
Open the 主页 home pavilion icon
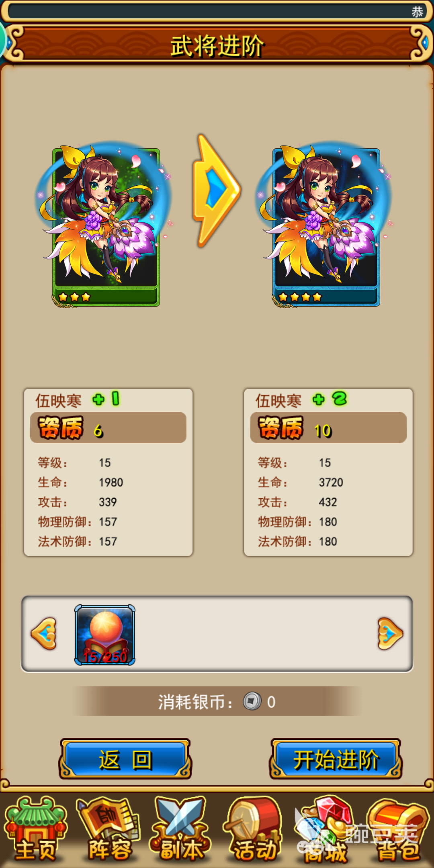click(x=36, y=829)
